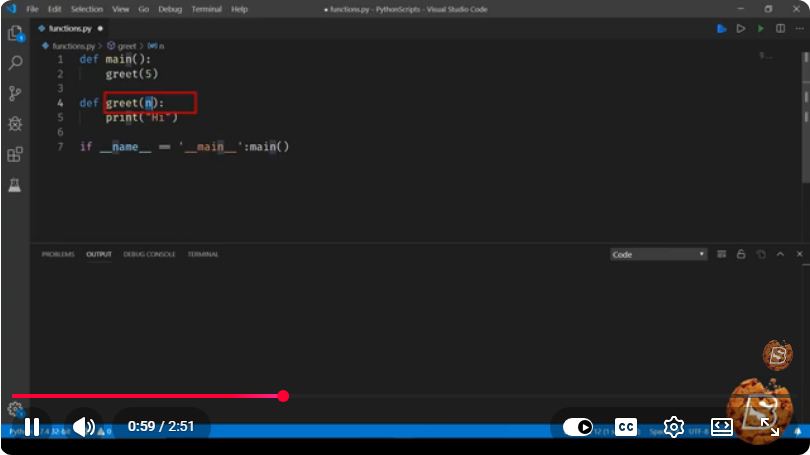Click the red video progress scrubber

(283, 396)
